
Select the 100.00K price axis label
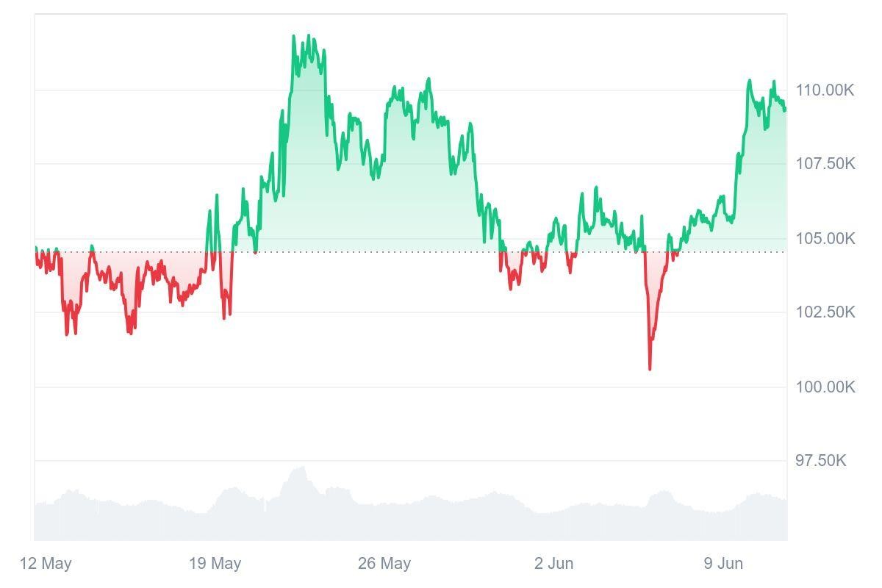(x=825, y=387)
